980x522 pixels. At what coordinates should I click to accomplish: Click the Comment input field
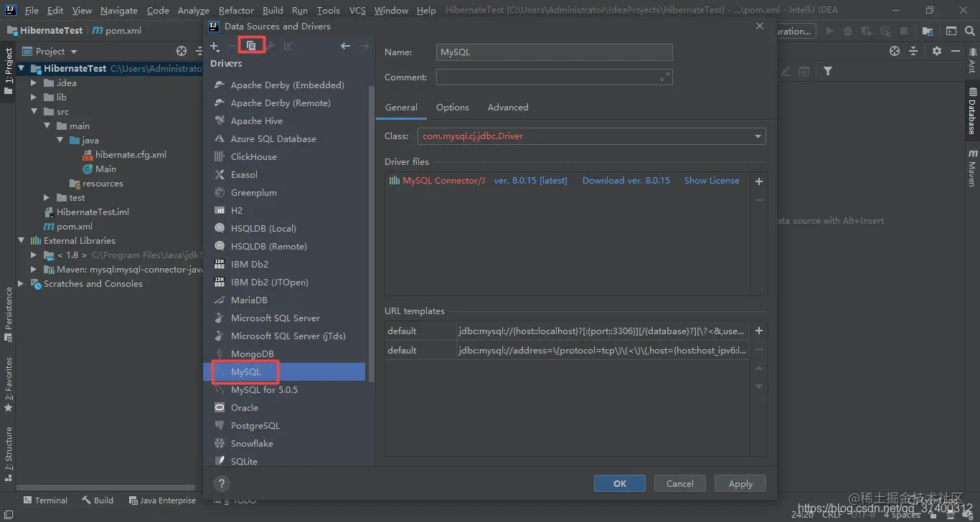[555, 77]
